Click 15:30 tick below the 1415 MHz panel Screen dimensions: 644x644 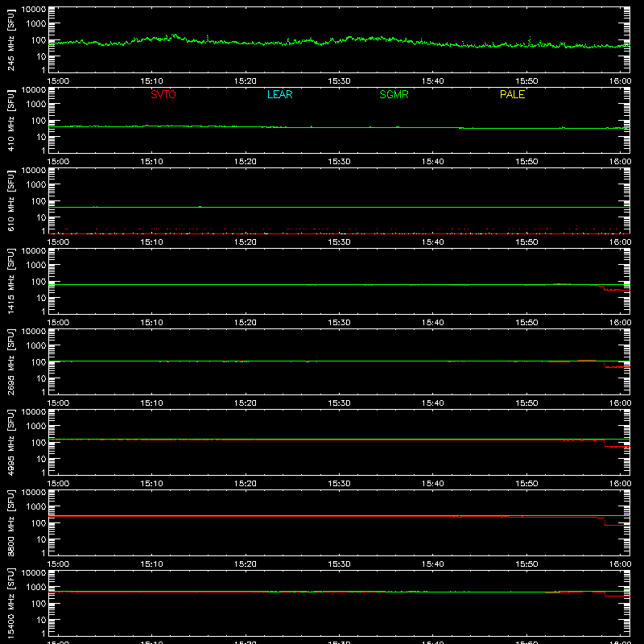339,323
